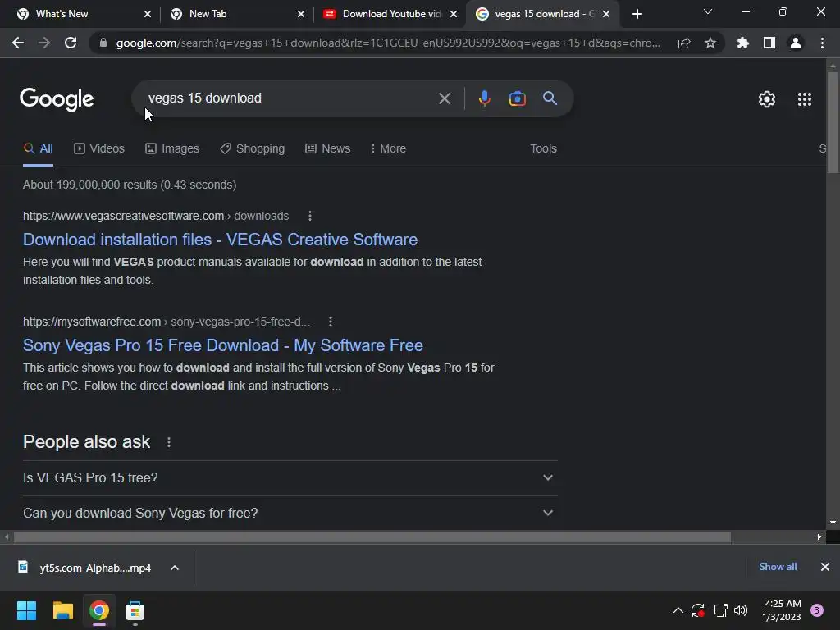Show hidden system tray icons
This screenshot has width=840, height=630.
(x=678, y=610)
